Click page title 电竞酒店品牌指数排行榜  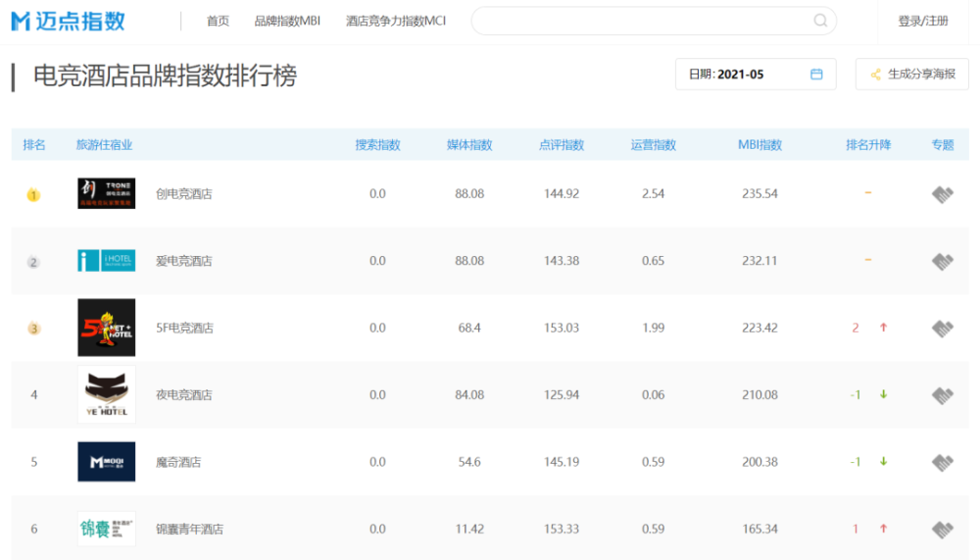click(x=165, y=76)
